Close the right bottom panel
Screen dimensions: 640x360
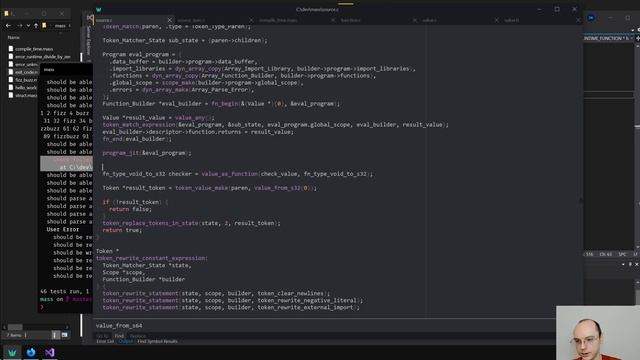pos(637,264)
